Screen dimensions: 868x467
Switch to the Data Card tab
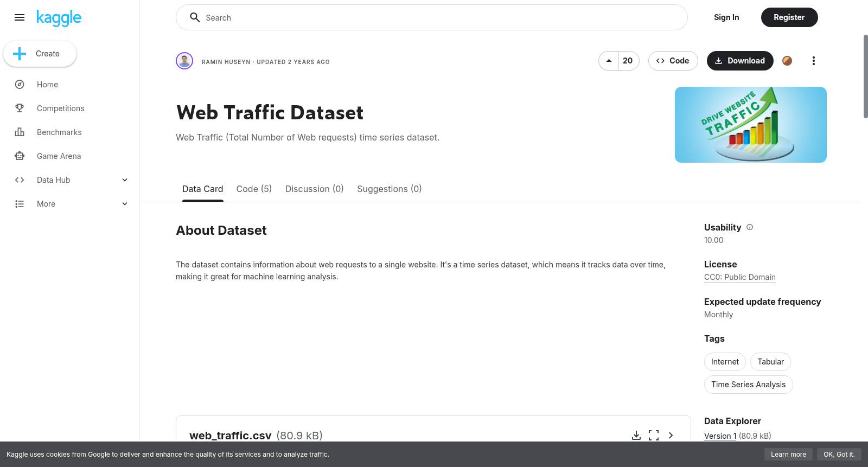click(203, 189)
